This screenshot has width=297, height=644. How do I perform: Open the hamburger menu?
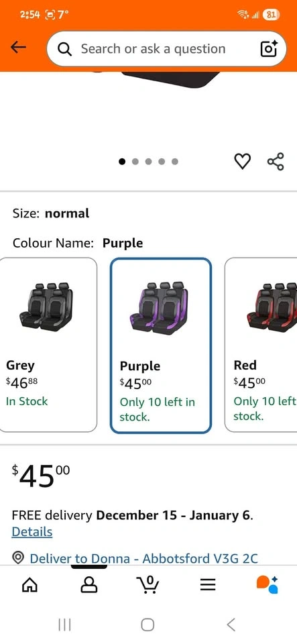(208, 584)
